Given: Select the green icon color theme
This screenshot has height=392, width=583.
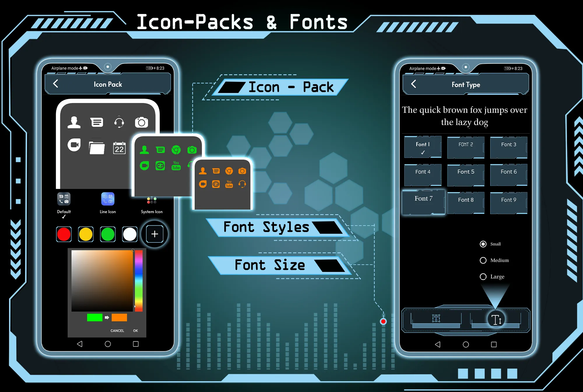Looking at the screenshot, I should click(108, 234).
